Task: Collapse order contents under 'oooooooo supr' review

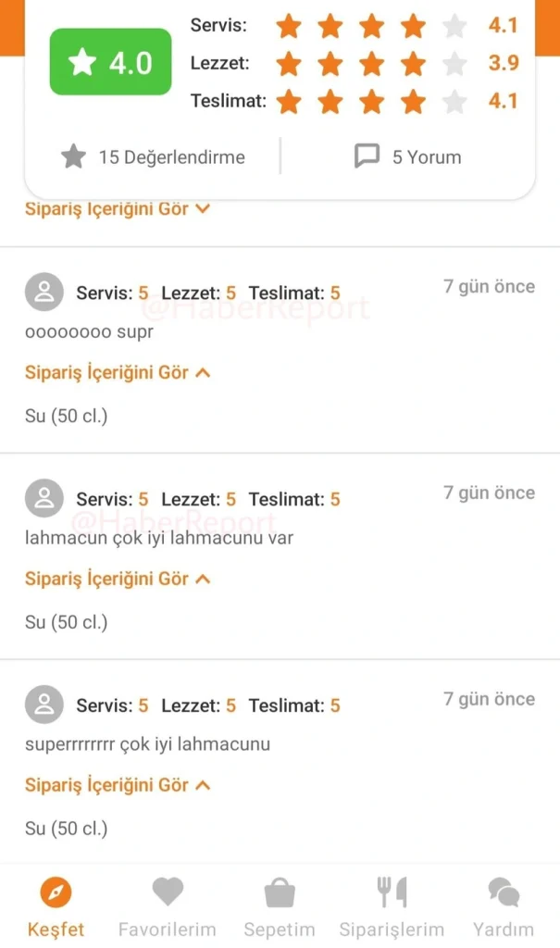Action: [118, 373]
